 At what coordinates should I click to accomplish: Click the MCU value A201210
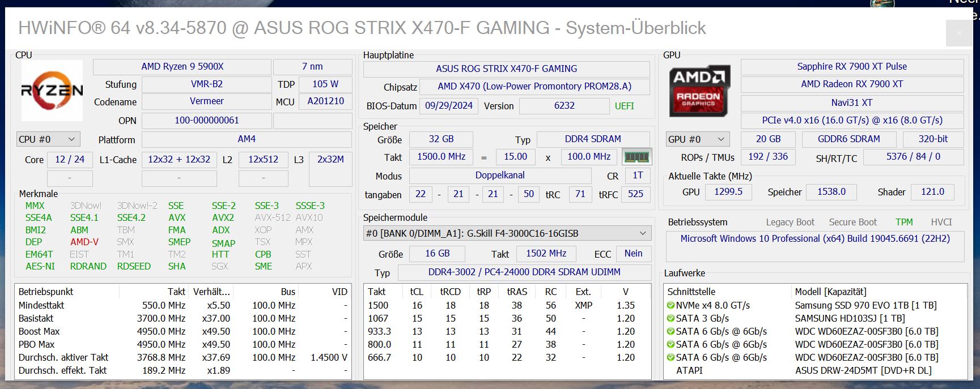tap(325, 101)
